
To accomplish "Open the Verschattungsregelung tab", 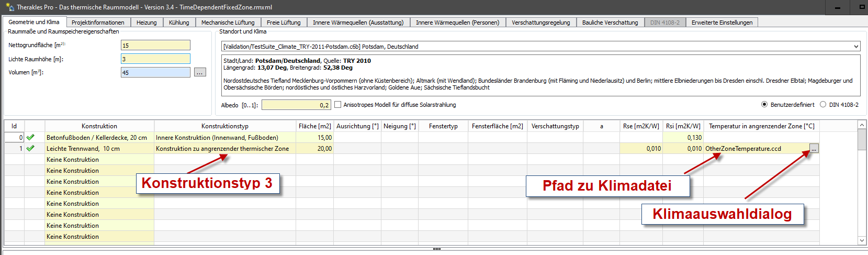I will (541, 23).
